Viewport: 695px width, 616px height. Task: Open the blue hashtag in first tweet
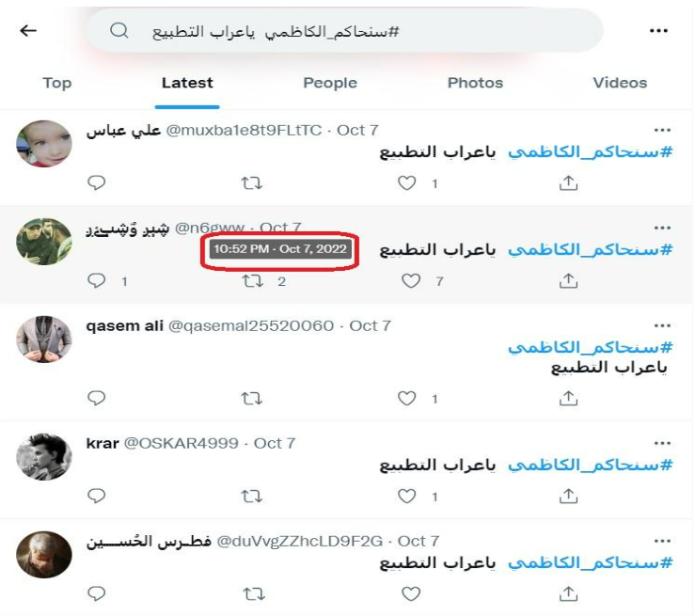pos(591,152)
